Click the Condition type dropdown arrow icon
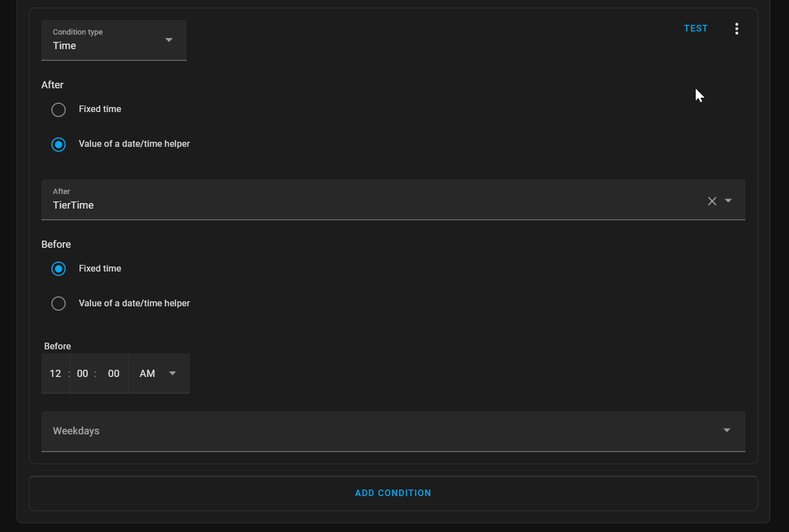Image resolution: width=789 pixels, height=532 pixels. coord(168,40)
